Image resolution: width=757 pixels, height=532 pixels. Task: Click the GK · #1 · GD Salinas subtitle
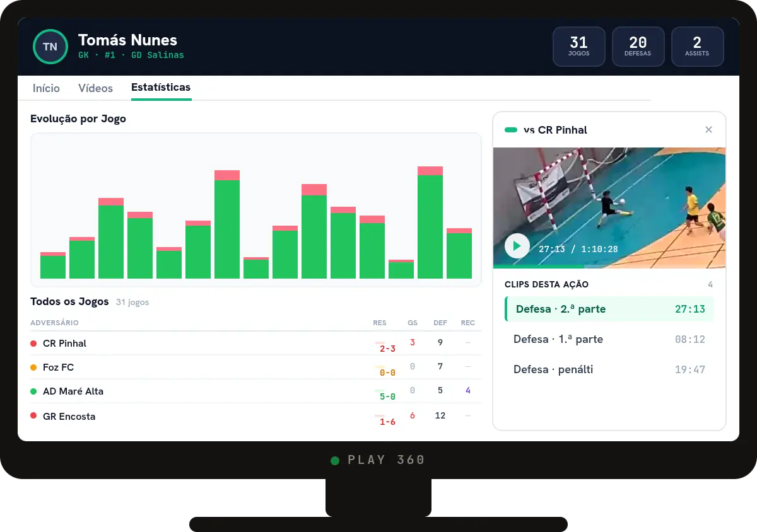pyautogui.click(x=131, y=55)
